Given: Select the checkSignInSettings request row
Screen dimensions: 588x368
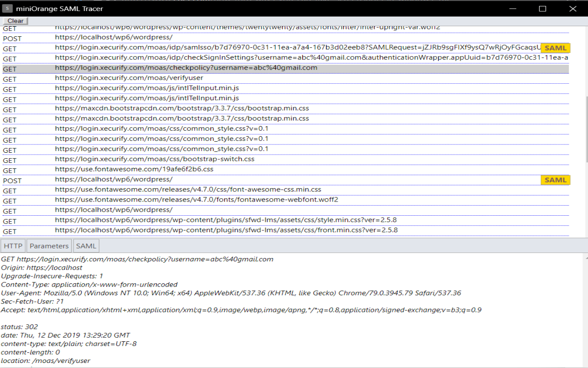Looking at the screenshot, I should tap(286, 58).
